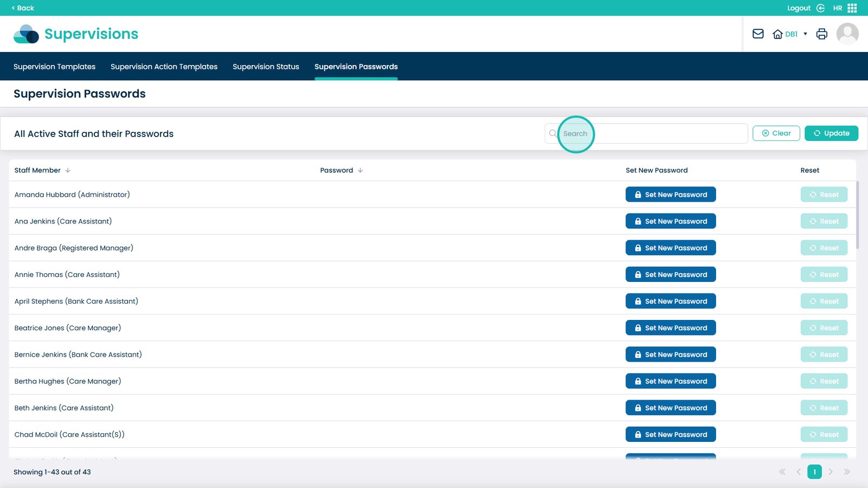The image size is (868, 488).
Task: Sort by Password column arrow
Action: coord(360,170)
